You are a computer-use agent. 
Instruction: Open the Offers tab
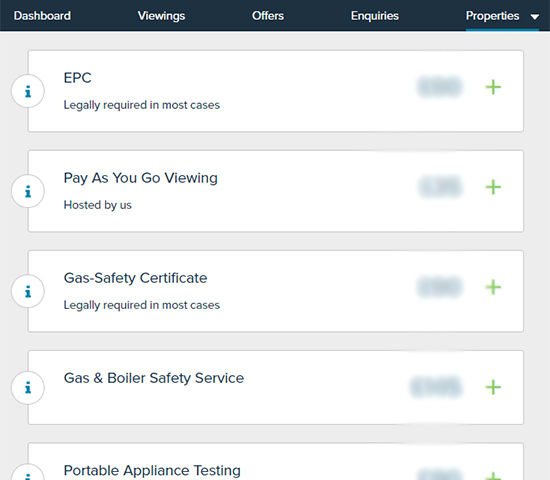coord(268,16)
